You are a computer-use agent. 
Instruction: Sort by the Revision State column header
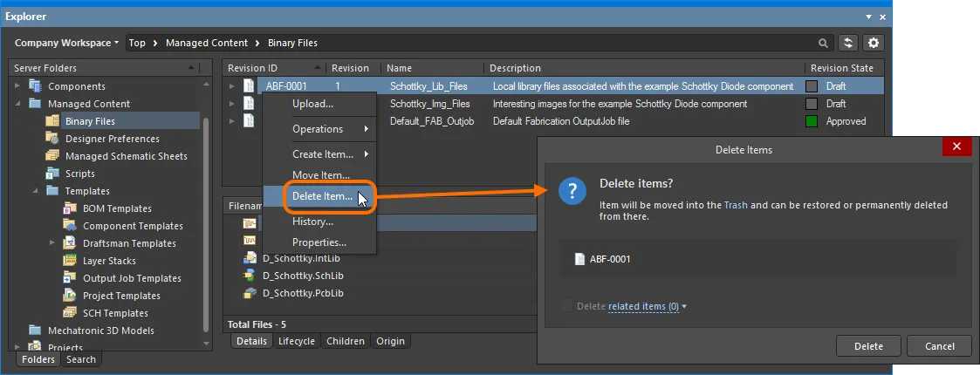click(x=845, y=68)
